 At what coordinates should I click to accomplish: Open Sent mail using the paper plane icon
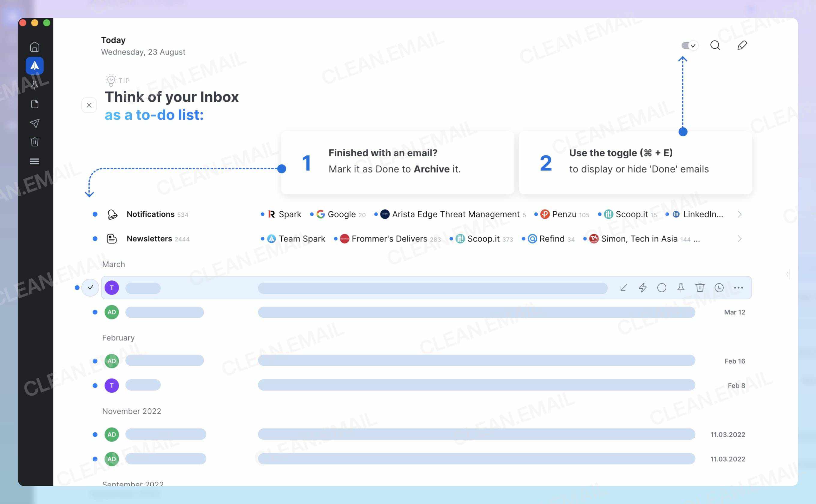click(35, 123)
